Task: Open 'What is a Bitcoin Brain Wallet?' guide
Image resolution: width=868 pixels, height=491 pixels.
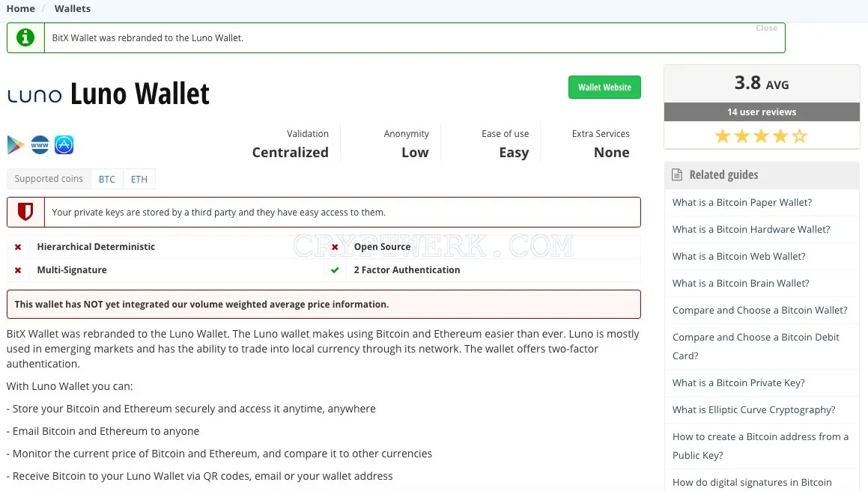Action: (741, 284)
